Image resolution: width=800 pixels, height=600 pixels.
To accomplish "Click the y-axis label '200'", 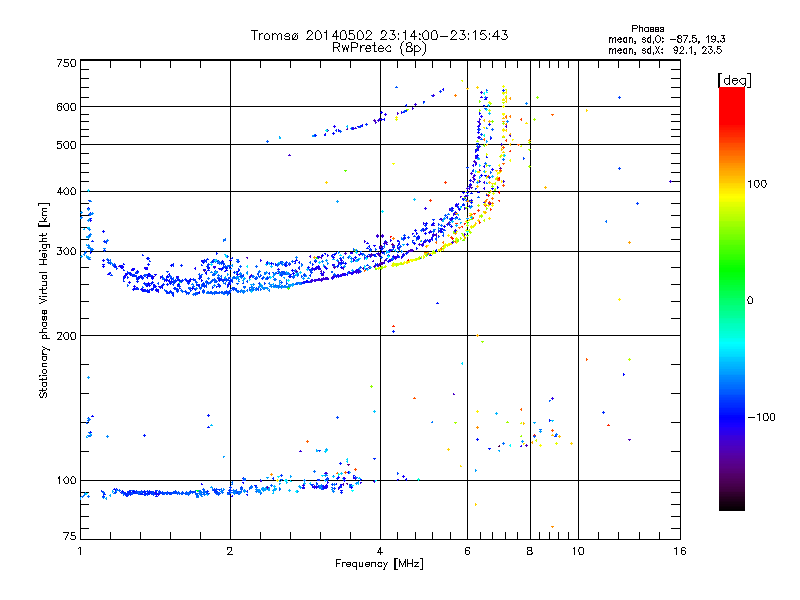I will (x=66, y=336).
